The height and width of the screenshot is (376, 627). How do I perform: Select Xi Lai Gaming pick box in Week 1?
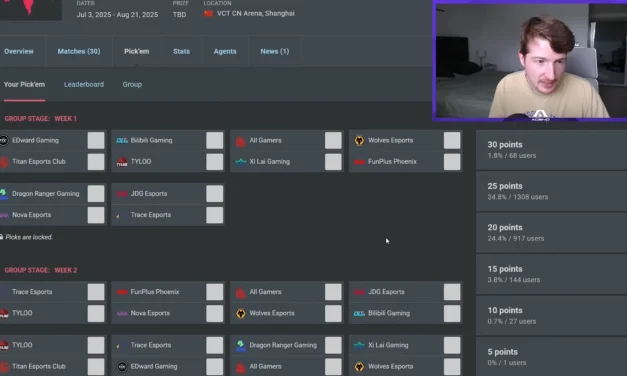tap(333, 162)
